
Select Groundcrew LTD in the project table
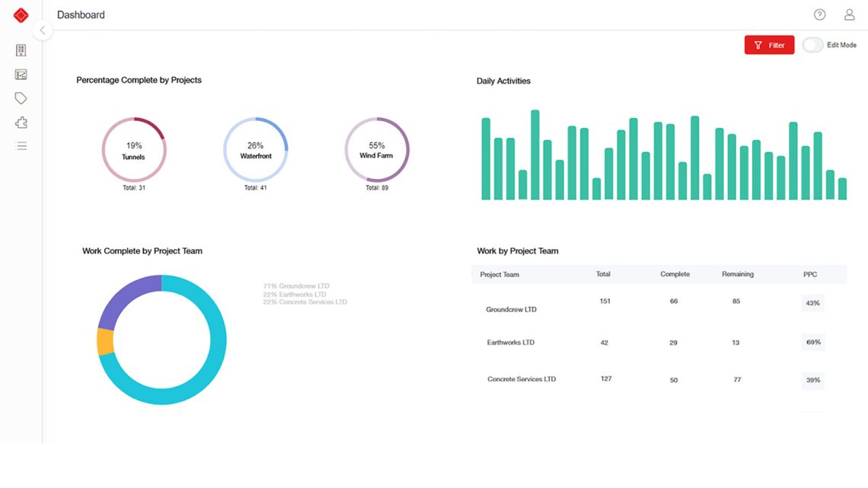click(x=511, y=309)
